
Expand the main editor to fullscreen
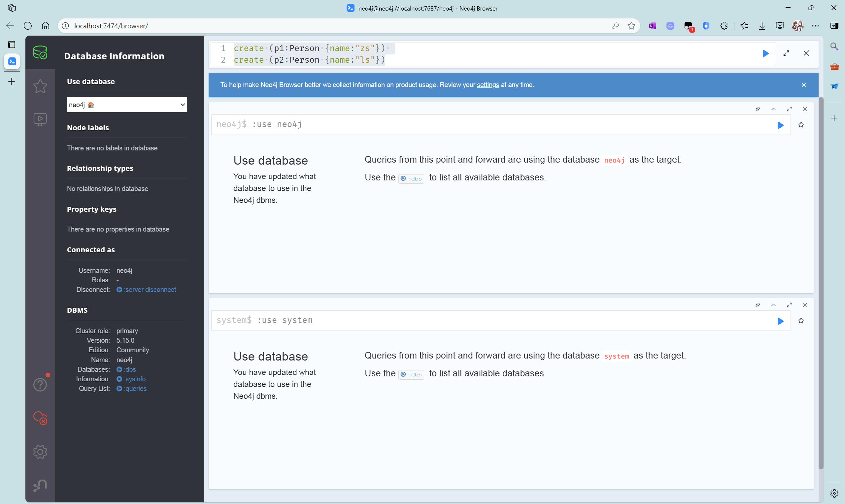coord(786,53)
